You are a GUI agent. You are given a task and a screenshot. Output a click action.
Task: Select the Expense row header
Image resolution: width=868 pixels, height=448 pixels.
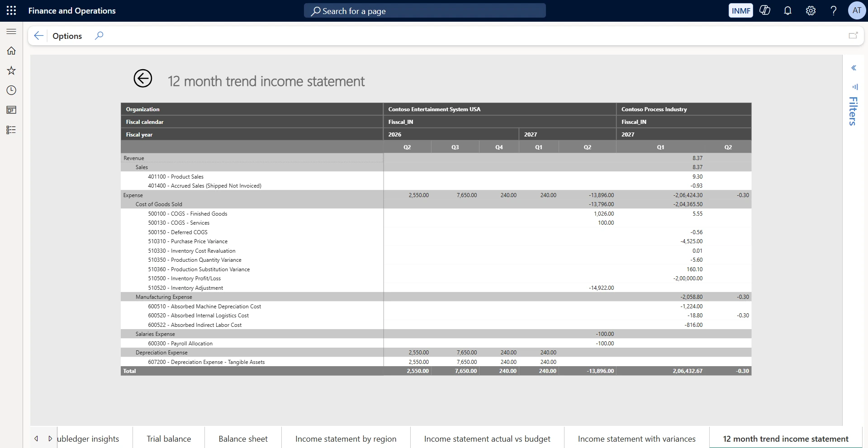coord(252,195)
